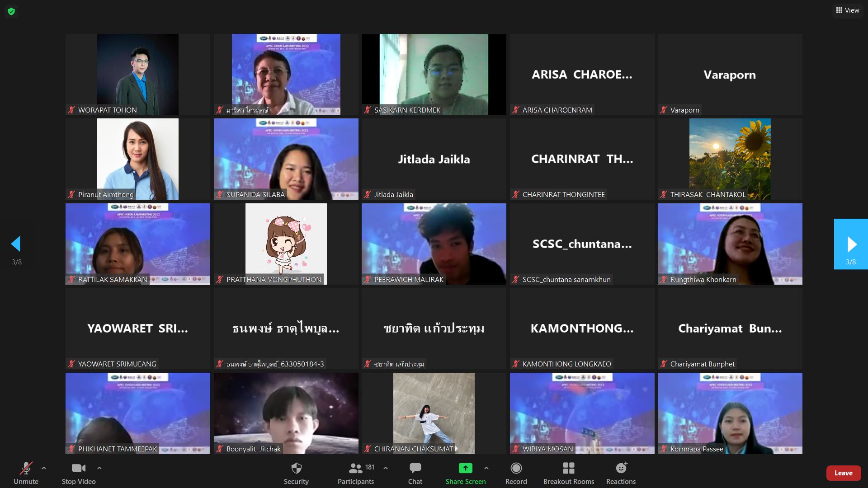The image size is (868, 488).
Task: Open the Chat window
Action: pos(415,473)
